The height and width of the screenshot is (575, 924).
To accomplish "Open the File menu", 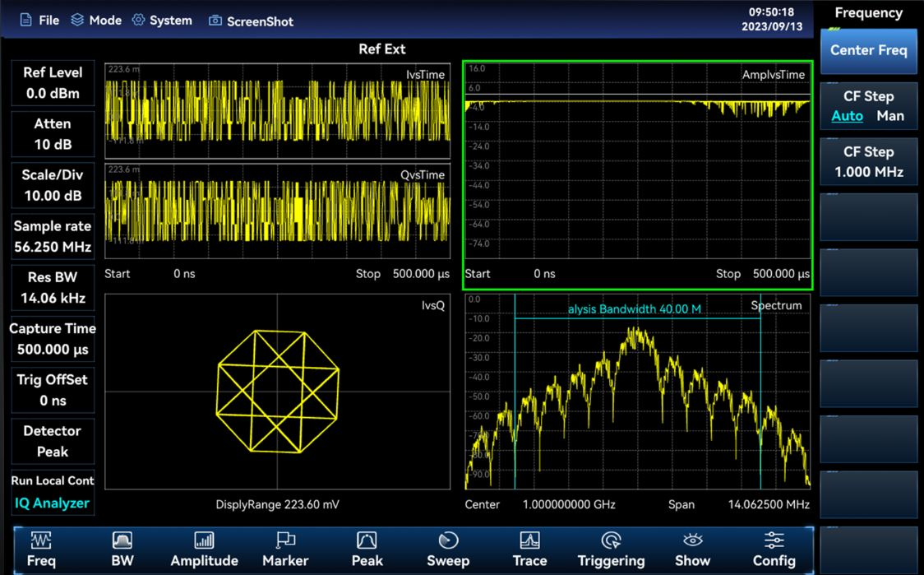I will coord(39,21).
